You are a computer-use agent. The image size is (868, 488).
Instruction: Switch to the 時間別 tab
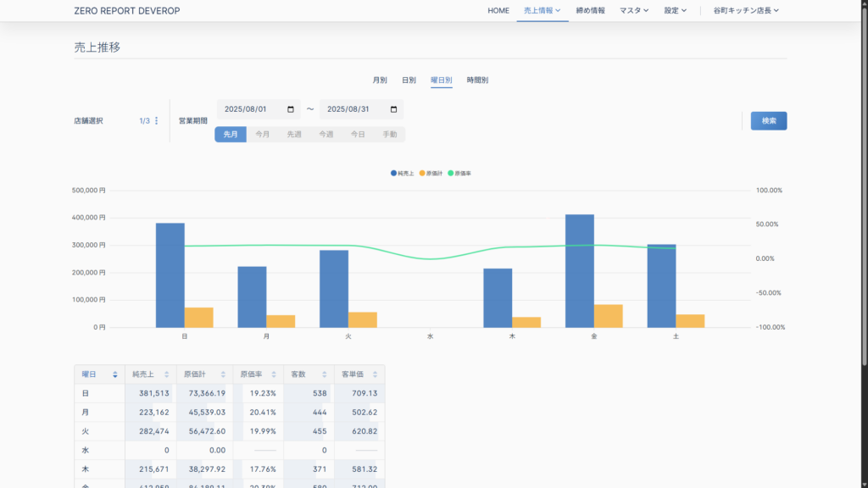click(x=477, y=80)
